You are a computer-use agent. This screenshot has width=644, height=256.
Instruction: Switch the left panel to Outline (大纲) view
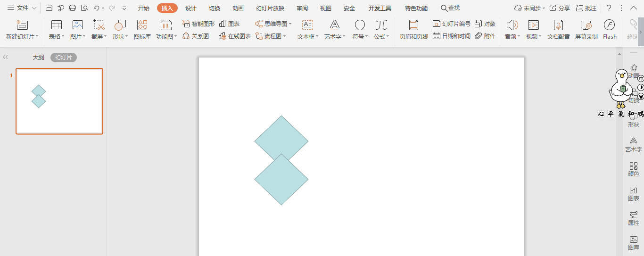(38, 58)
